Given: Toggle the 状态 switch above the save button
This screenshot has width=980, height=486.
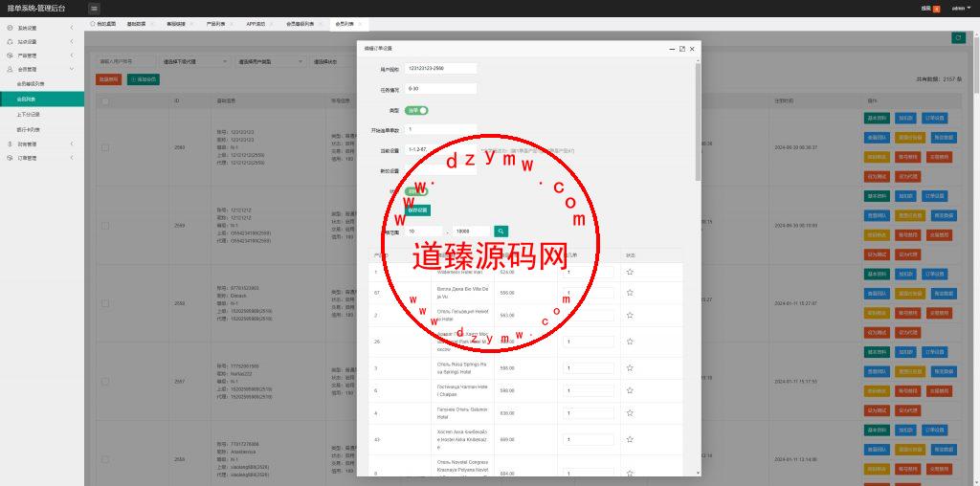Looking at the screenshot, I should [x=416, y=191].
